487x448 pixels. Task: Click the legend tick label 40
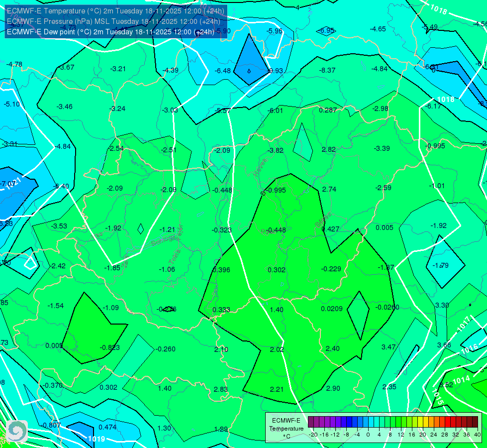pos(478,435)
